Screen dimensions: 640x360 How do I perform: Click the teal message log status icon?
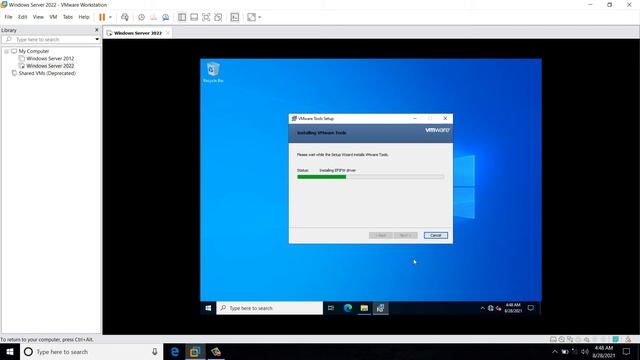[x=616, y=339]
